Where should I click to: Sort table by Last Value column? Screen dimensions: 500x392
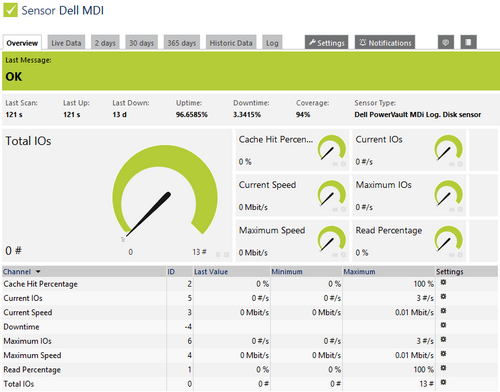[211, 272]
